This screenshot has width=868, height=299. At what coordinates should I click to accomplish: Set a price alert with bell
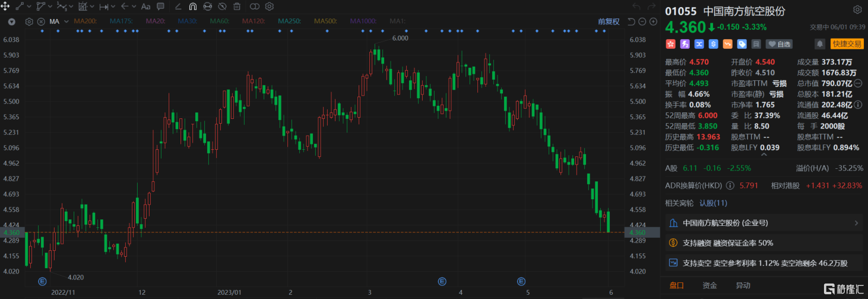tap(819, 43)
